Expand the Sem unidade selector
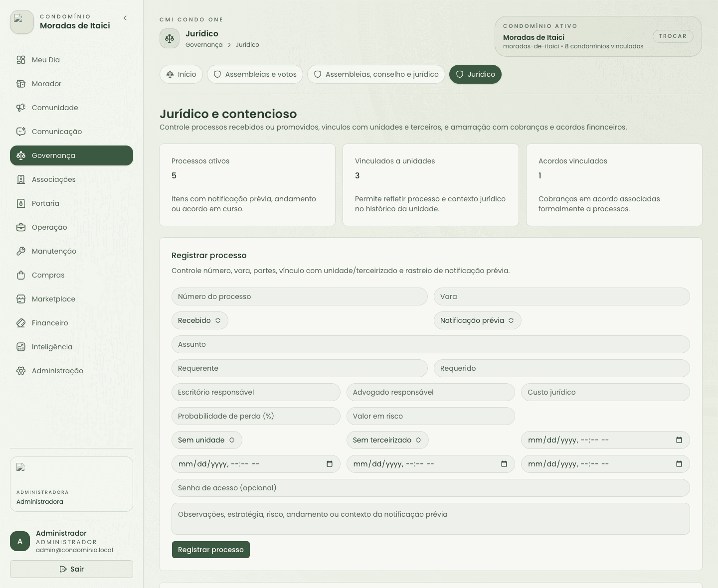The width and height of the screenshot is (718, 588). (207, 440)
